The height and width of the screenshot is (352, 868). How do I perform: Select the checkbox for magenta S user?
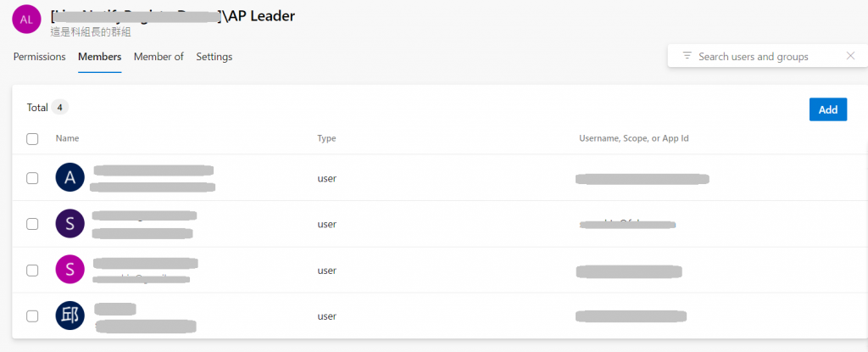coord(32,270)
